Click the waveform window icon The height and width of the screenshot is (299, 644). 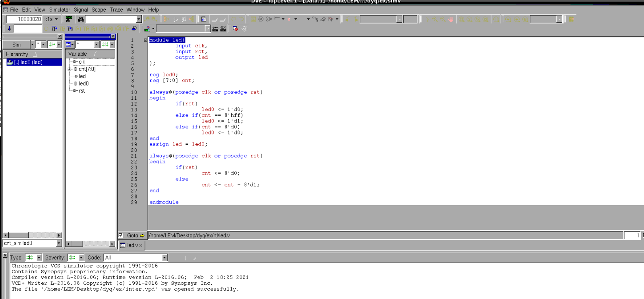[572, 19]
